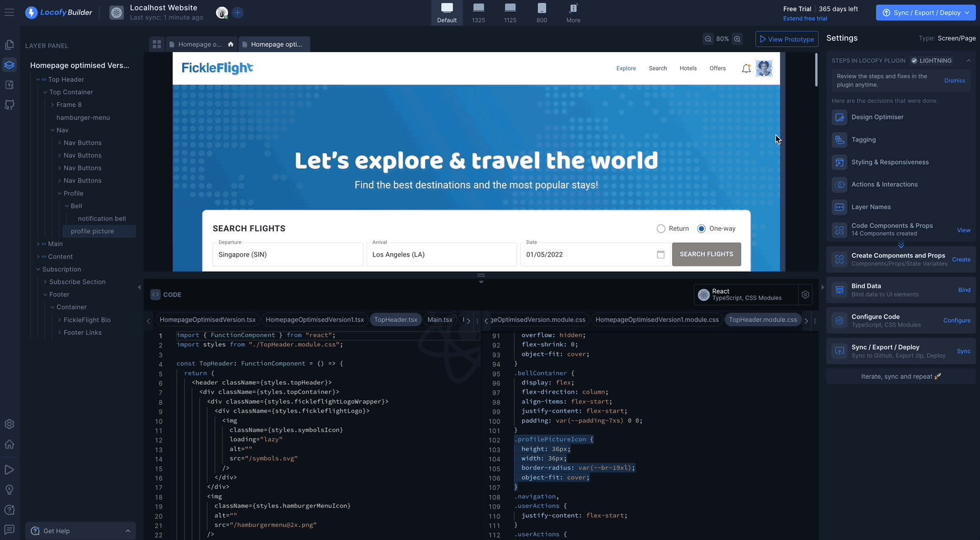Open the Sync / Export / Deploy dropdown
Image resolution: width=980 pixels, height=540 pixels.
pos(926,12)
